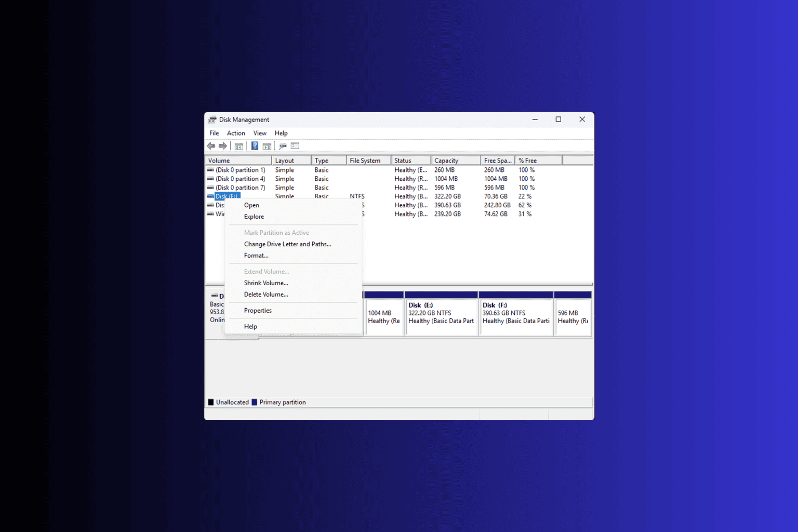Click the blue Primary partition legend swatch
Image resolution: width=798 pixels, height=532 pixels.
(x=255, y=402)
